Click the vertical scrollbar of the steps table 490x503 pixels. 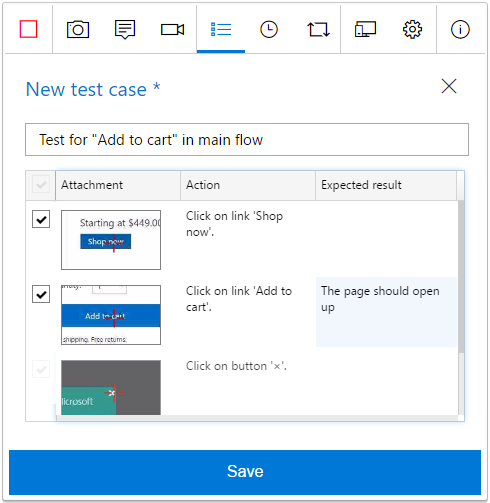(461, 277)
